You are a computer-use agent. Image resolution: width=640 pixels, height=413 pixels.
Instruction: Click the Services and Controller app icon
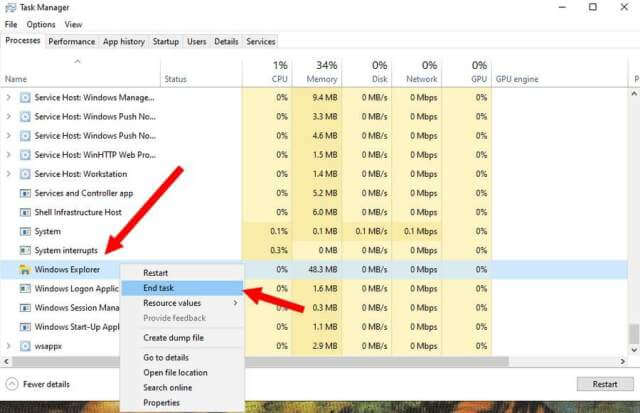(x=25, y=193)
